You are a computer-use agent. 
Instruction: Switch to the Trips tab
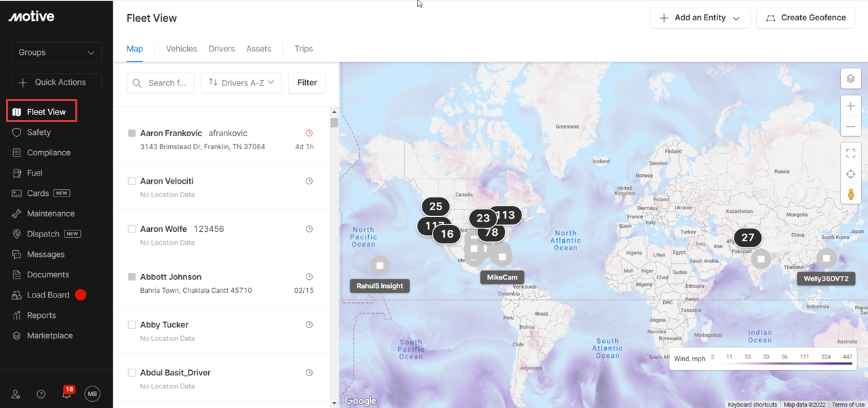coord(304,49)
